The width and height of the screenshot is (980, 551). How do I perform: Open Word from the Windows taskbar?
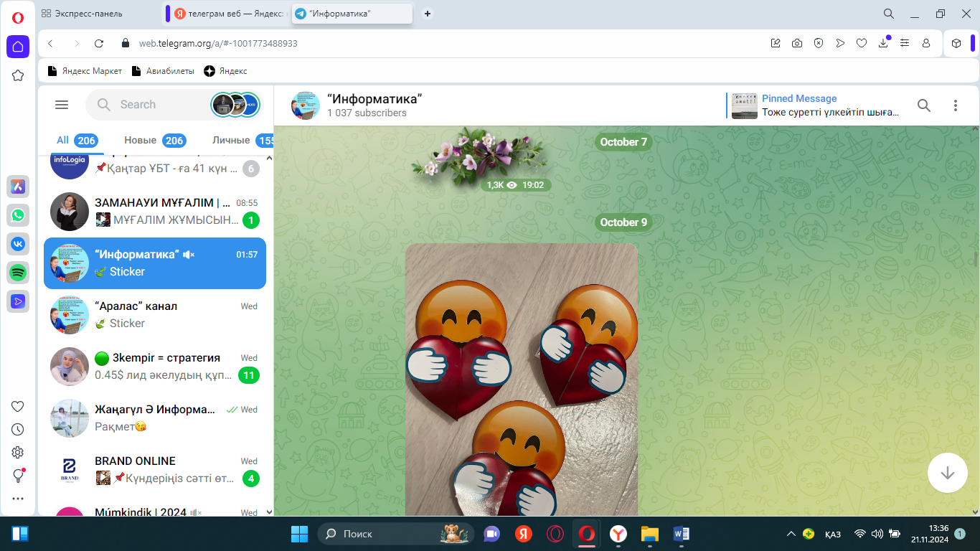[682, 534]
